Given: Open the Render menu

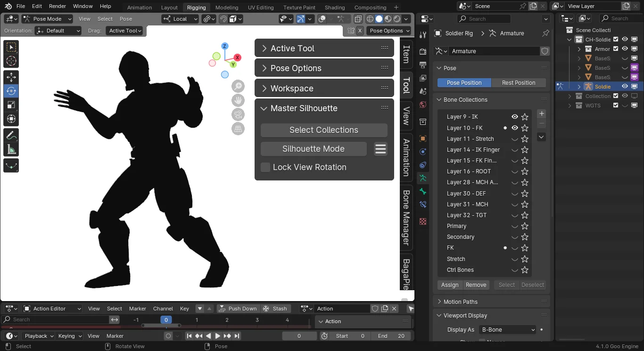Looking at the screenshot, I should coord(58,6).
